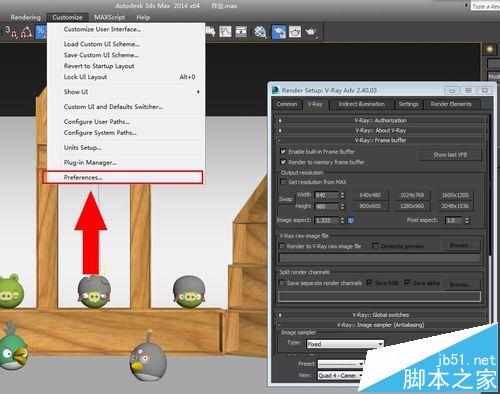Enable Save separate render channels checkbox
Viewport: 500px width, 394px height.
click(282, 283)
